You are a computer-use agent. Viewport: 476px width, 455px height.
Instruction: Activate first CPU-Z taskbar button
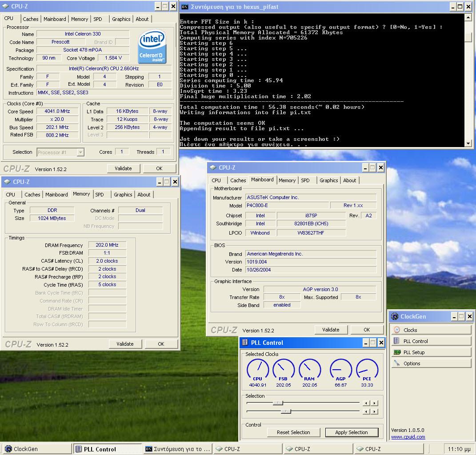pyautogui.click(x=248, y=449)
